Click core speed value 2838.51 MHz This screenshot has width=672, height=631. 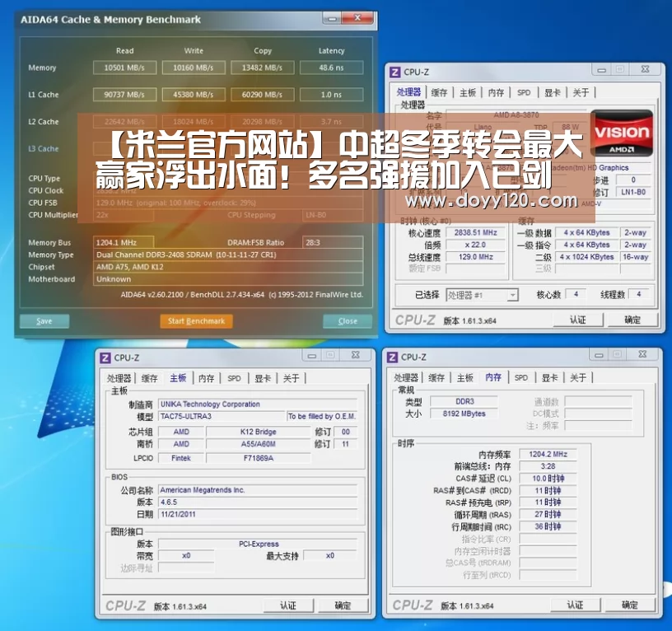[476, 233]
